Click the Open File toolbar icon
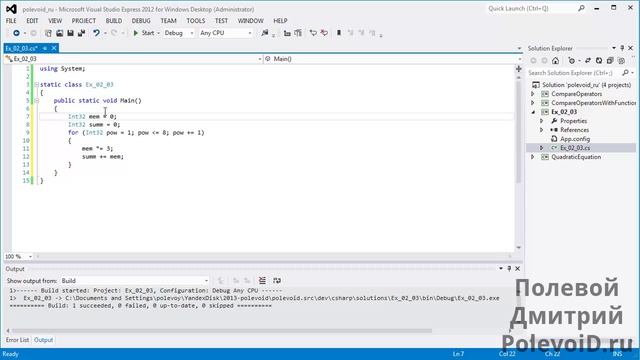Viewport: 640px width, 360px height. 60,33
